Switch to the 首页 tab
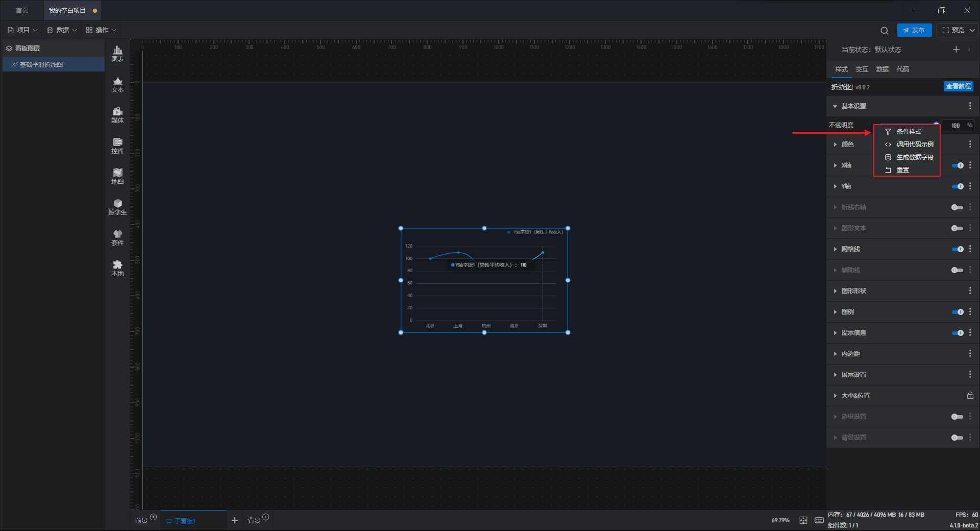 22,11
